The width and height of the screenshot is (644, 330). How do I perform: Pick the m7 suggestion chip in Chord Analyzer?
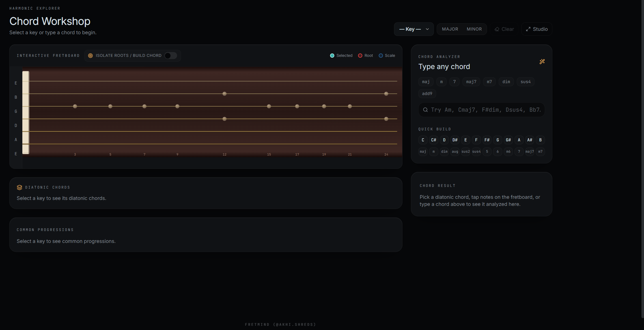(489, 82)
